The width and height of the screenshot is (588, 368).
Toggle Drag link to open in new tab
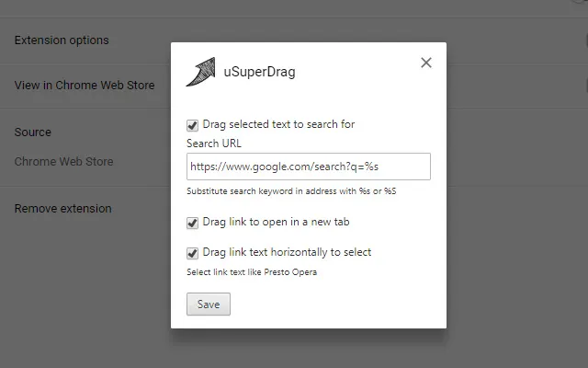192,223
